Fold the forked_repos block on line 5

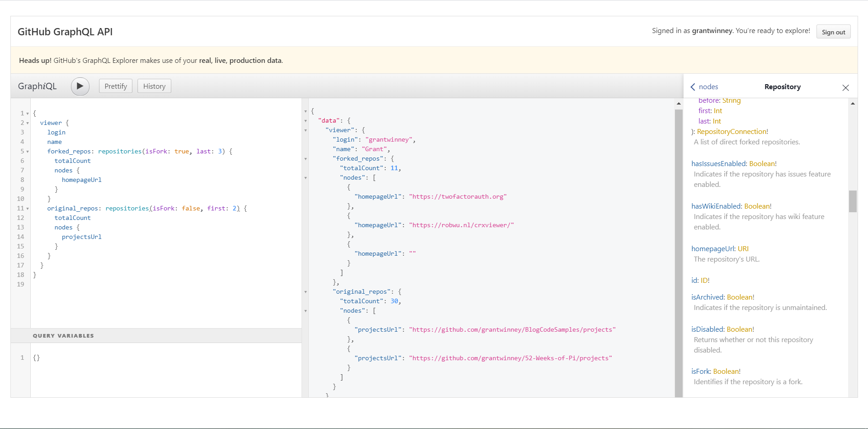point(28,152)
